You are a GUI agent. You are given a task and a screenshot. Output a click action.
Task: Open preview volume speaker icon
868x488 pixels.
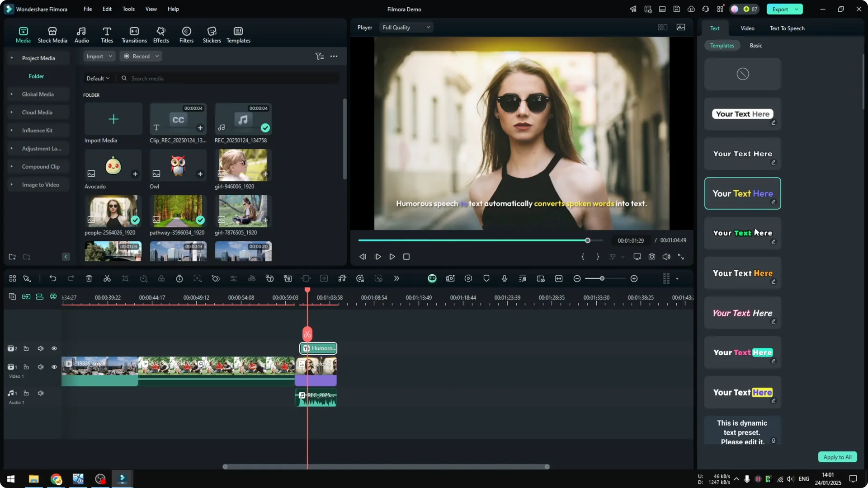coord(666,257)
